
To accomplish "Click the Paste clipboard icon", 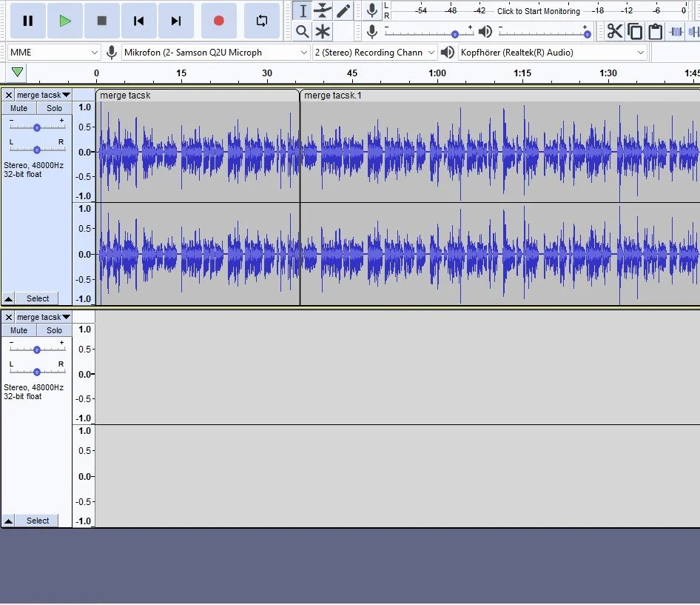I will coord(655,31).
